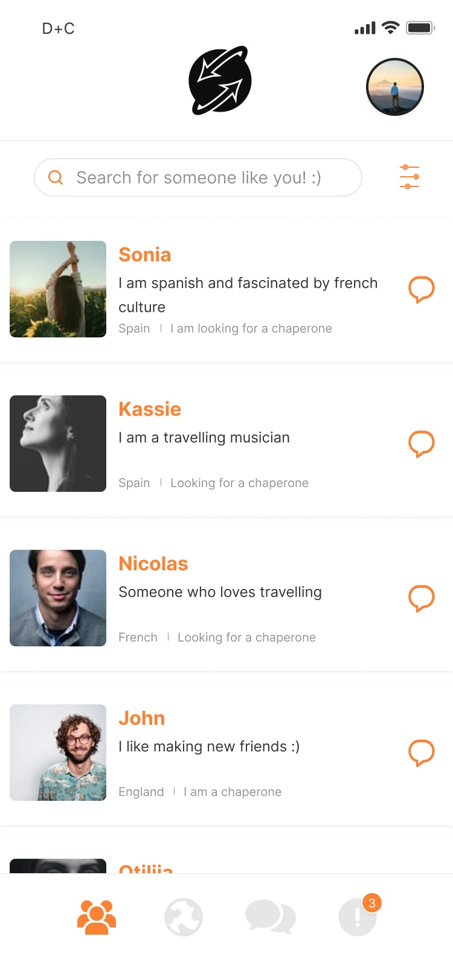This screenshot has width=453, height=980.
Task: Tap Sonia's sunflower field photo
Action: (58, 289)
